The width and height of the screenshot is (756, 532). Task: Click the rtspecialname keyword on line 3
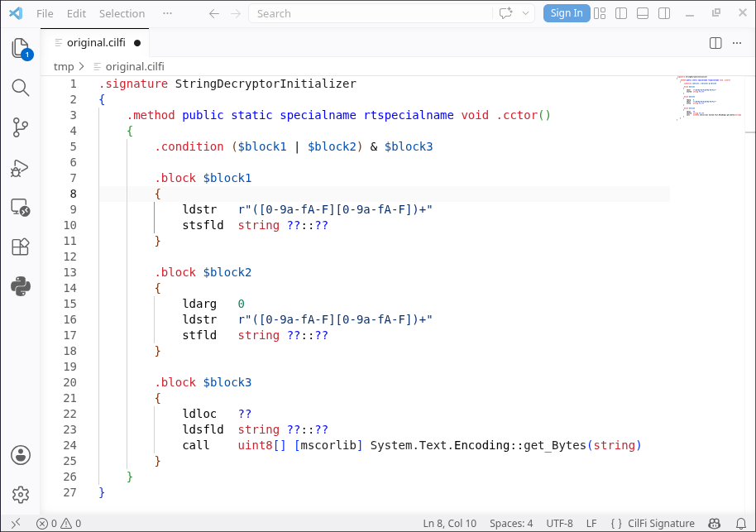click(x=409, y=115)
